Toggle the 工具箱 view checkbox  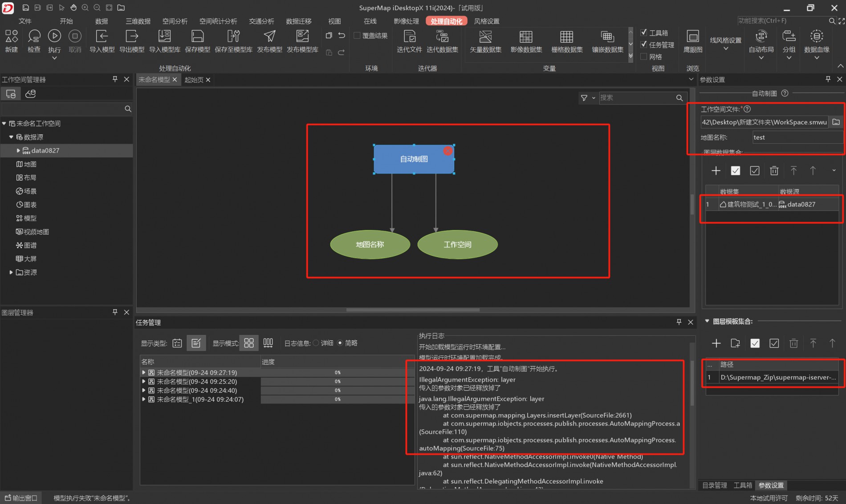[643, 32]
